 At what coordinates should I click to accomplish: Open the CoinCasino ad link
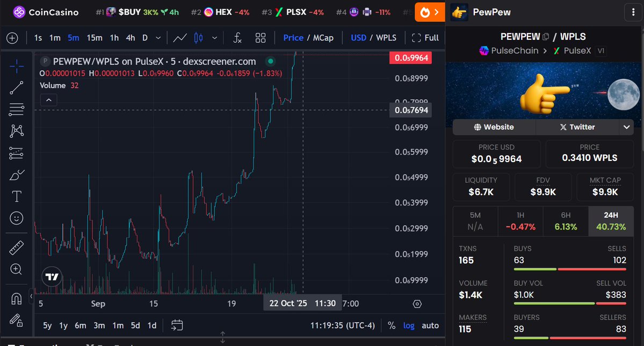coord(46,12)
